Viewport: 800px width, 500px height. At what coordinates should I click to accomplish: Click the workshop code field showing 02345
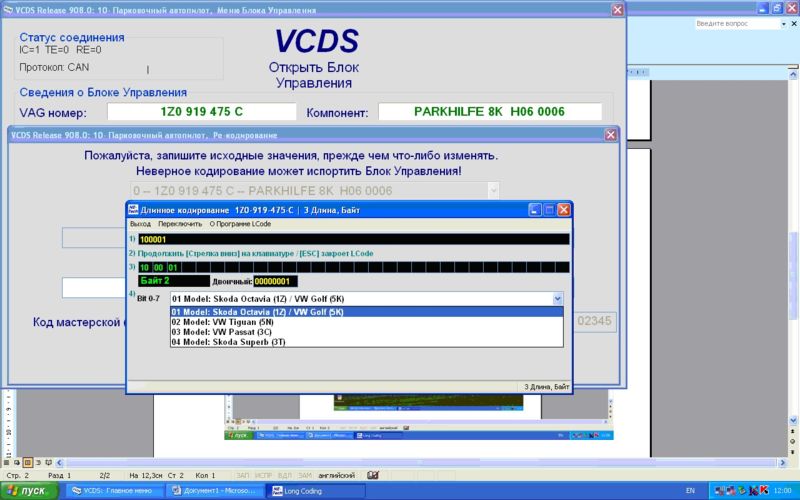(594, 321)
